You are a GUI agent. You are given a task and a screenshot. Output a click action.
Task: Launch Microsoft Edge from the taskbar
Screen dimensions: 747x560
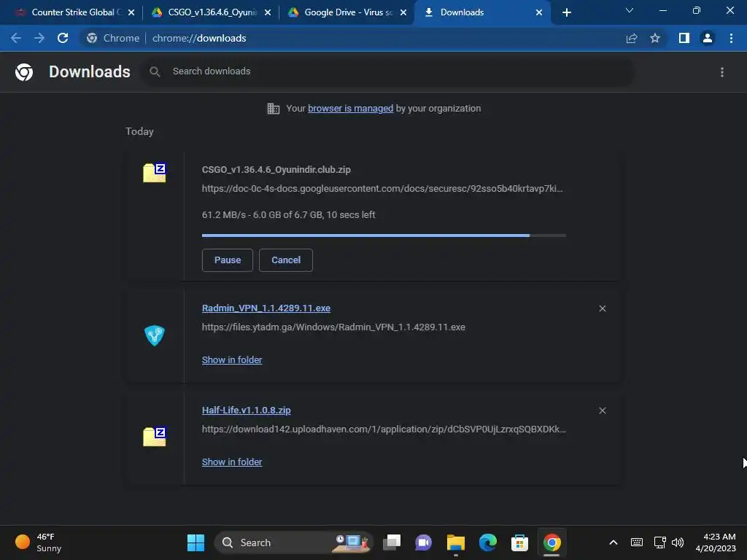coord(488,542)
